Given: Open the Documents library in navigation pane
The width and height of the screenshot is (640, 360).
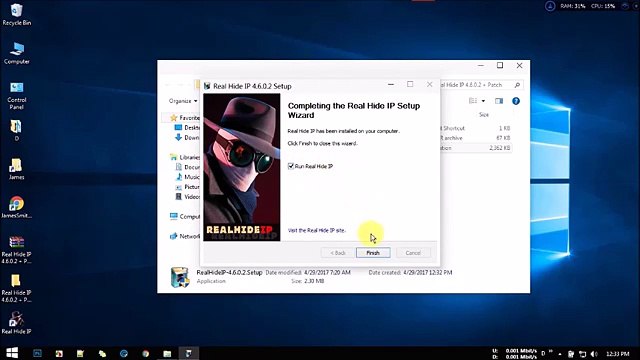Looking at the screenshot, I should point(187,167).
